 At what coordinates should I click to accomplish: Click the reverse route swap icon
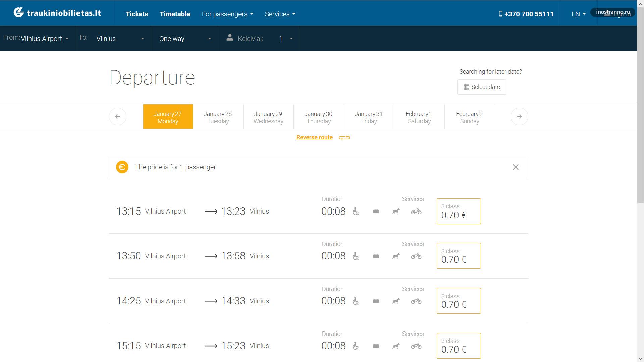pos(344,138)
